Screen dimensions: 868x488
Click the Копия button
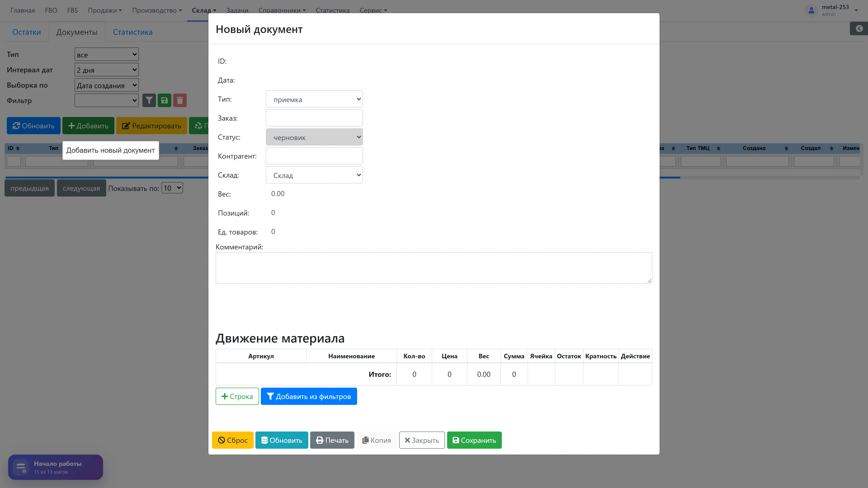[x=376, y=440]
